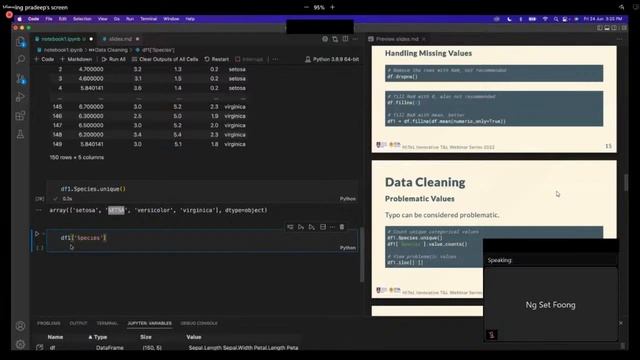Open the File menu

(x=49, y=19)
